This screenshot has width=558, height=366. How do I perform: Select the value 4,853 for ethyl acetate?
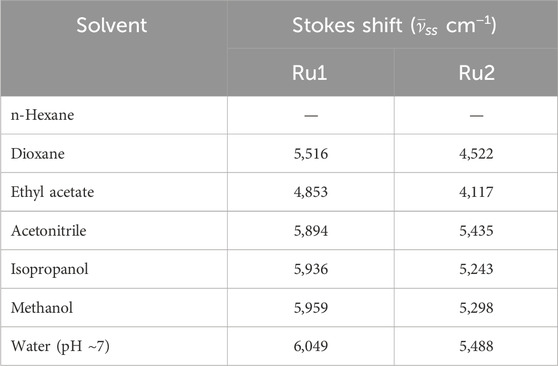(311, 192)
